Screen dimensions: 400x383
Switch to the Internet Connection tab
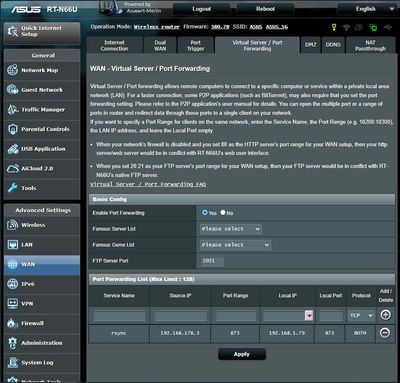click(114, 46)
